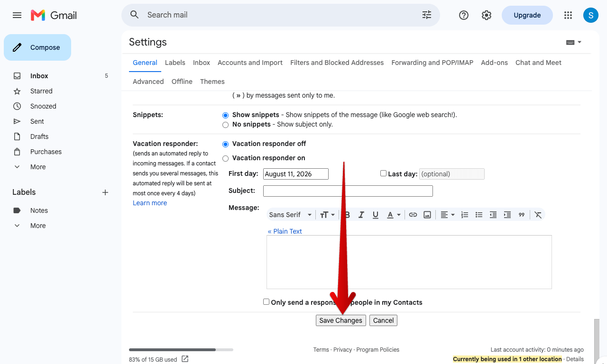
Task: Remove formatting from message
Action: pos(538,215)
